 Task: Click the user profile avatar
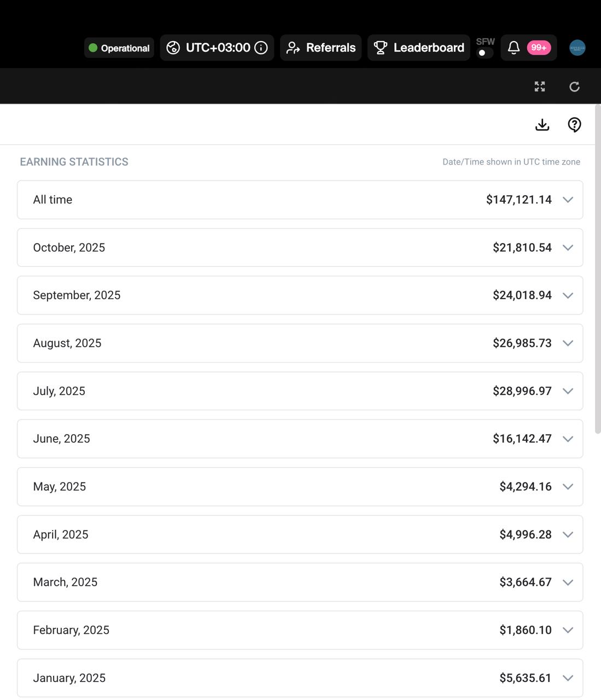coord(577,48)
